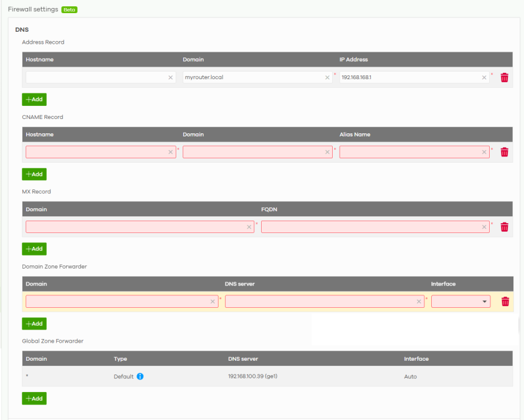Add a new CNAME Record
The height and width of the screenshot is (420, 524).
pyautogui.click(x=34, y=174)
